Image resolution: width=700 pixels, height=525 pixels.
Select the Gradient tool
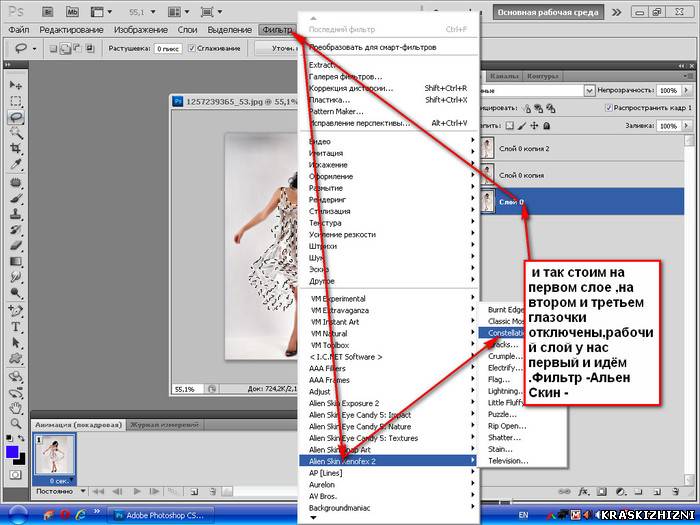coord(16,261)
